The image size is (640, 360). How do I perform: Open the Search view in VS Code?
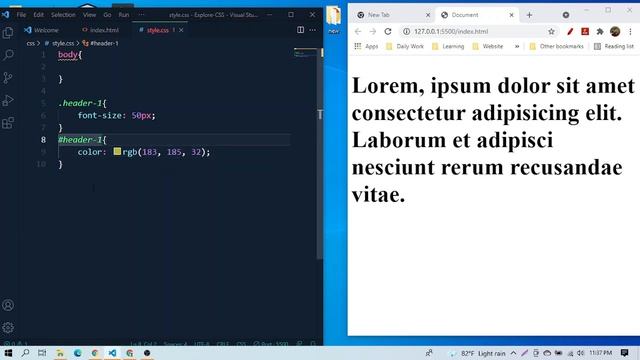[x=8, y=55]
